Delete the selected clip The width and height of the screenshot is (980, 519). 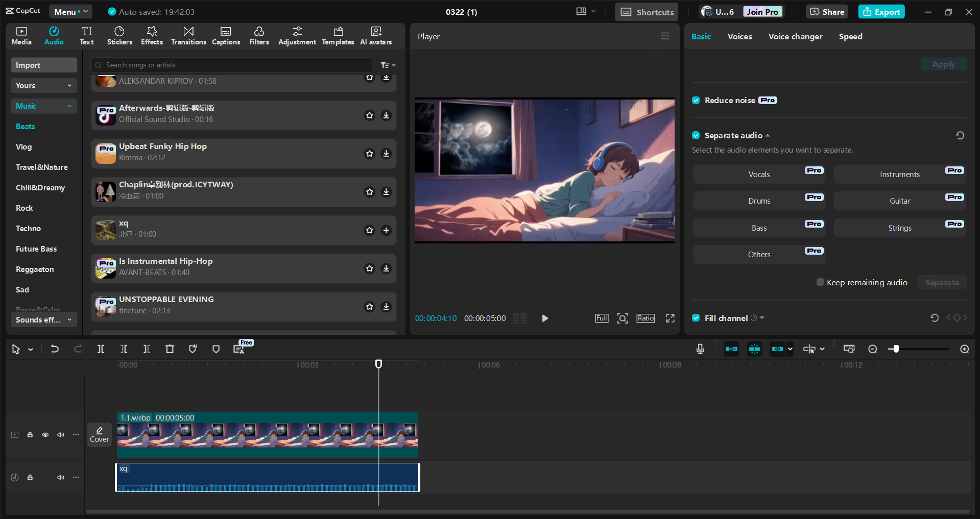(170, 349)
